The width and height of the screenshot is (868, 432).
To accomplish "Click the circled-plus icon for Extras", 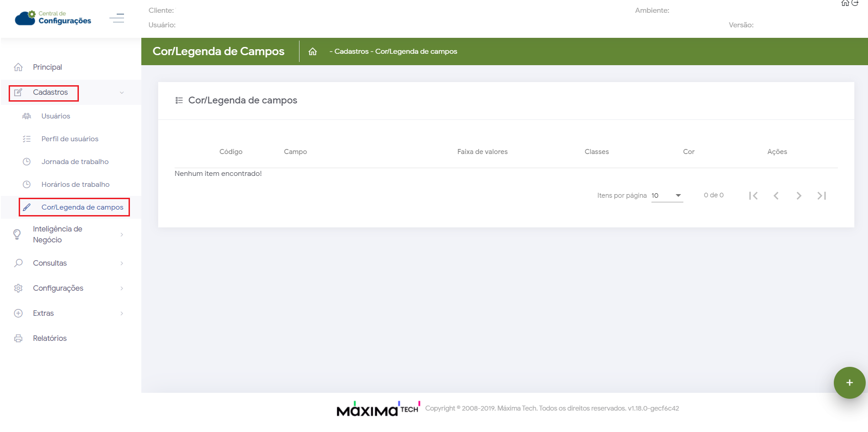I will [18, 313].
